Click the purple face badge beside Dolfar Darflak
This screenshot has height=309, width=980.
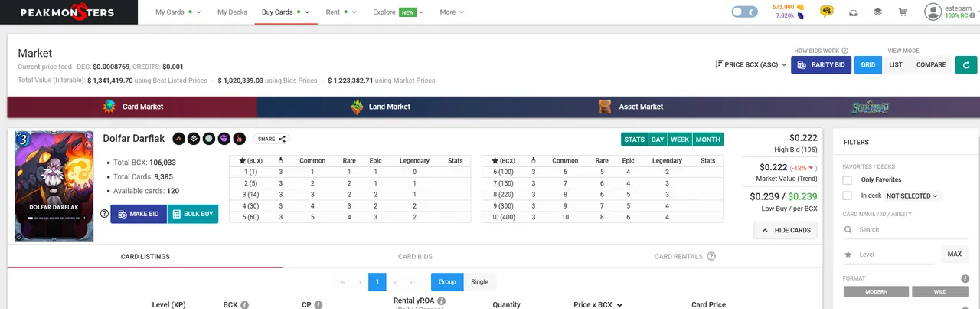coord(224,139)
